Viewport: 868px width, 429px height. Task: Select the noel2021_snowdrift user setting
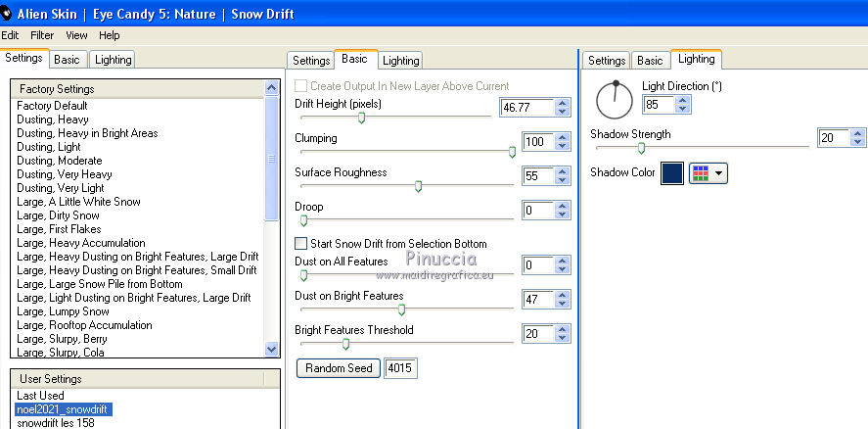64,409
